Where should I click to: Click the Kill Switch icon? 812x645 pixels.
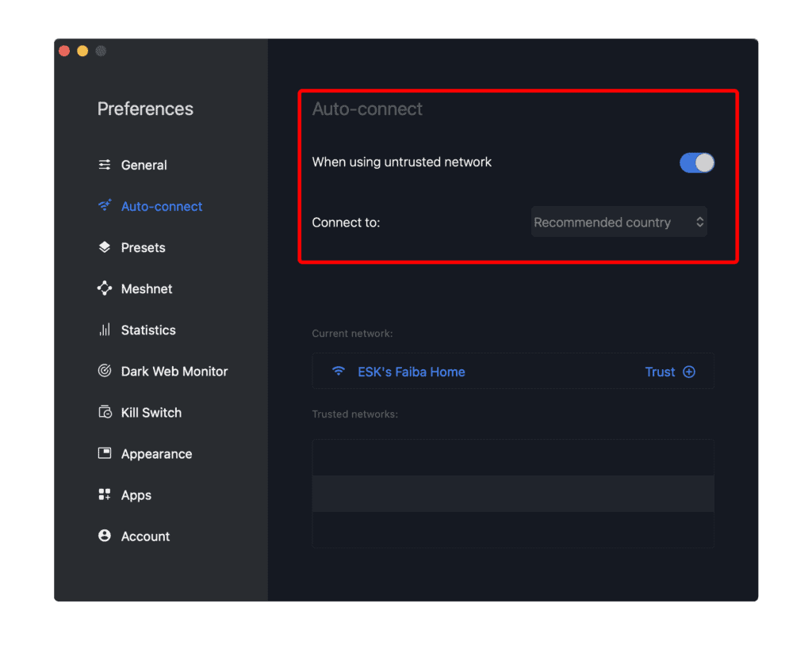point(105,412)
